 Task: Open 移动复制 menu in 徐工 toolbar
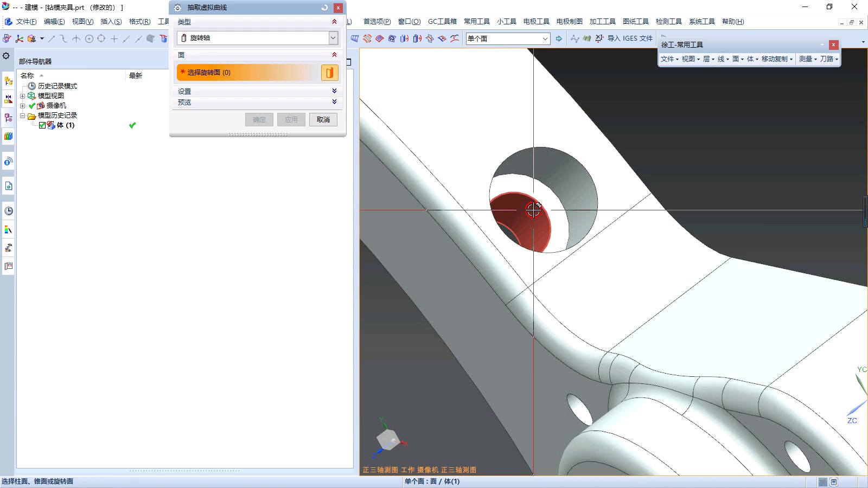777,59
